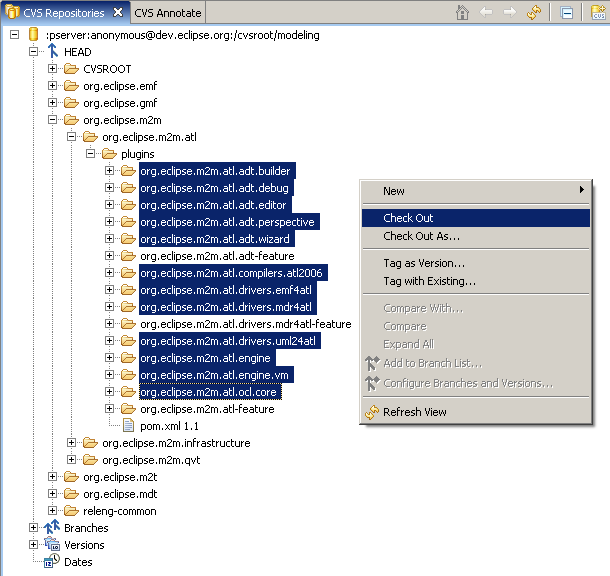Select the Dates tree entry
Viewport: 610px width, 576px height.
pyautogui.click(x=78, y=562)
